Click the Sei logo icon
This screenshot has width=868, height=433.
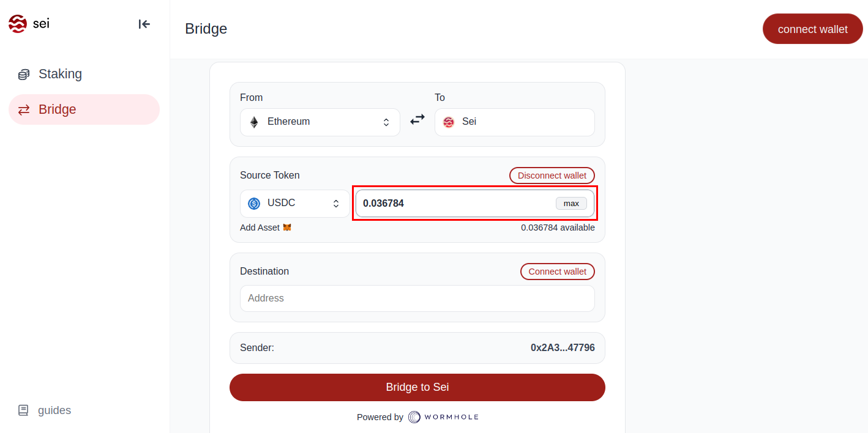(x=18, y=24)
